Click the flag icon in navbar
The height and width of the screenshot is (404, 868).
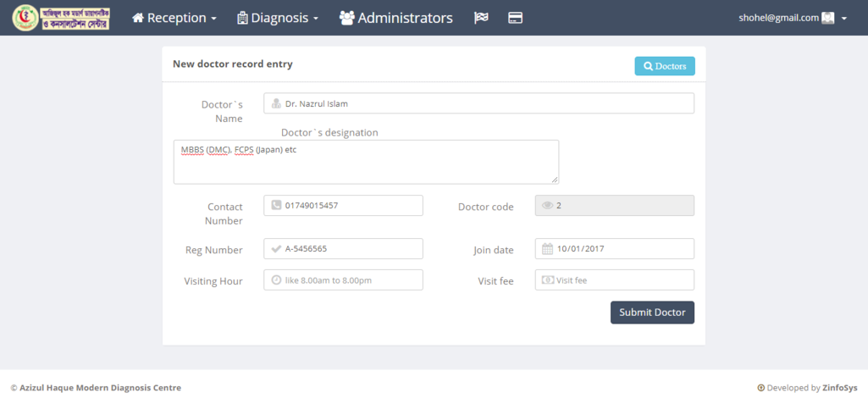[481, 18]
